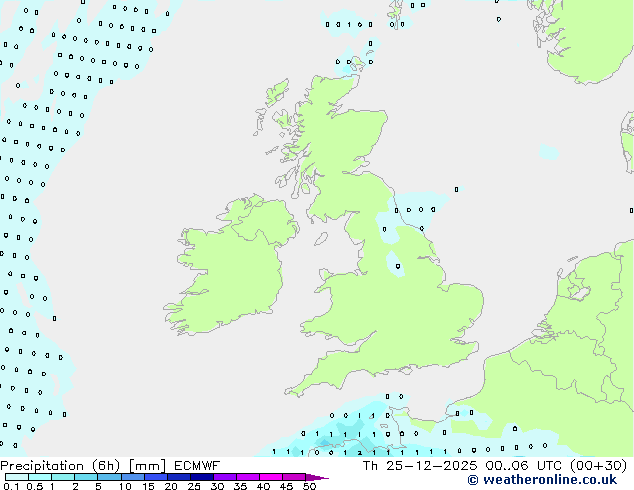Click the "[mm]" unit label
The image size is (634, 490).
[147, 466]
